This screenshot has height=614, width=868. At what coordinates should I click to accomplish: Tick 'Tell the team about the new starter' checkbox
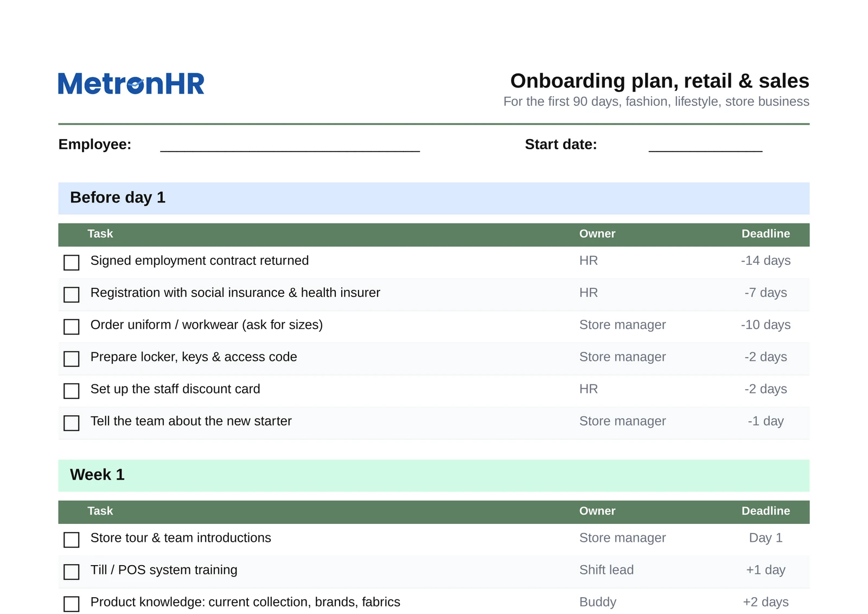pos(72,423)
